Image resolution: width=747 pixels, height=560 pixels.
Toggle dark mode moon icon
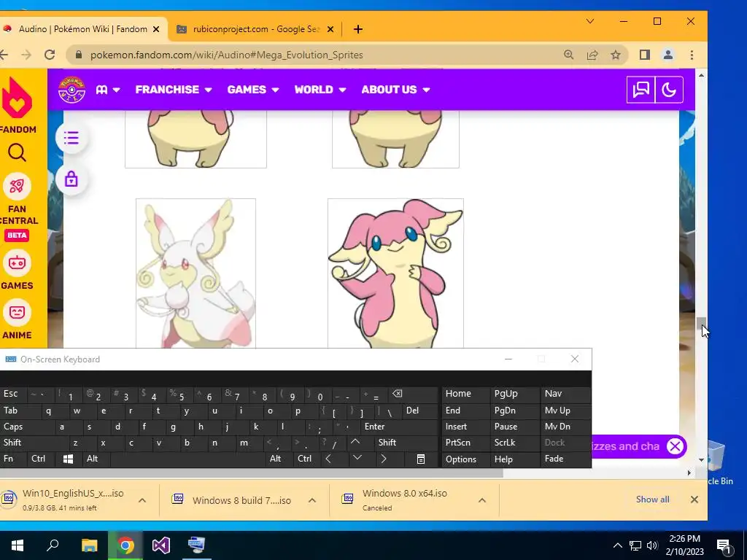coord(669,90)
